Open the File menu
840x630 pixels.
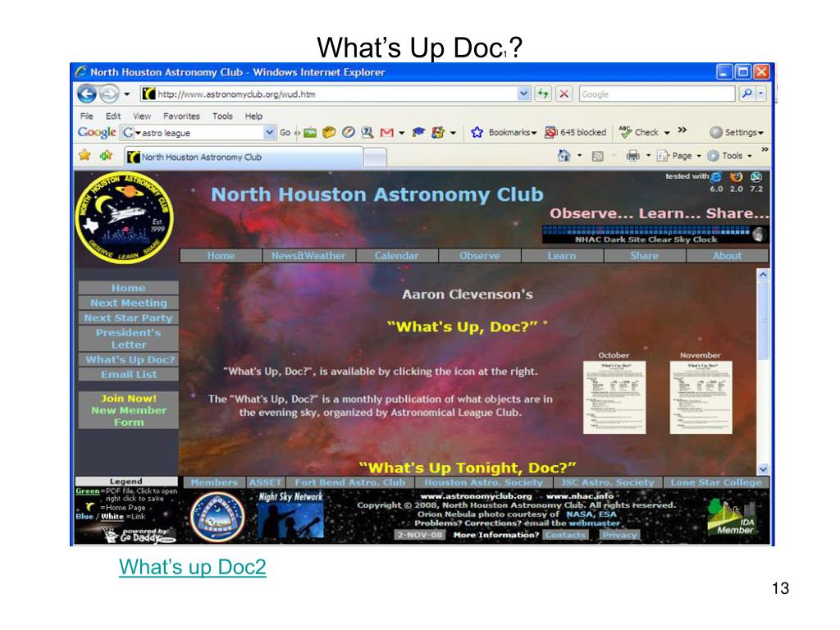[86, 116]
